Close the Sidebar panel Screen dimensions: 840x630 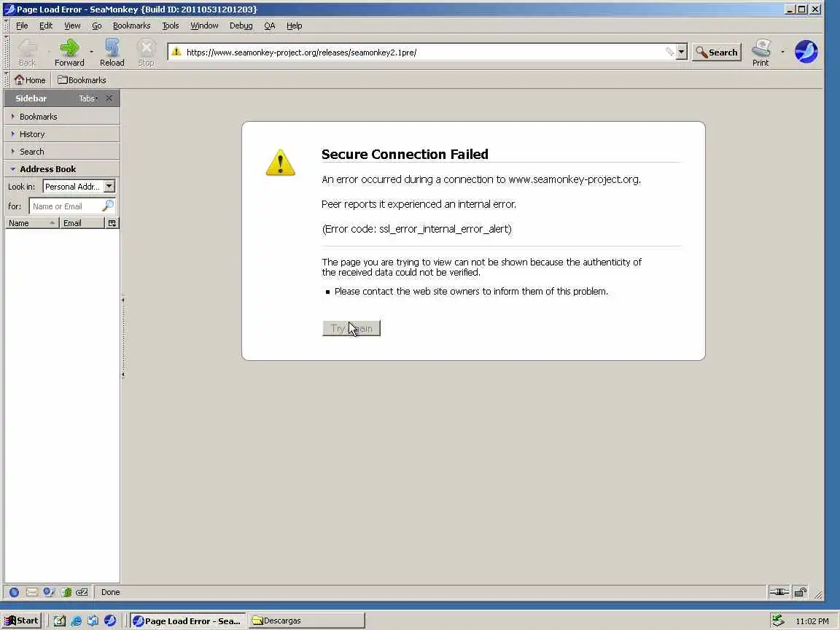point(109,98)
